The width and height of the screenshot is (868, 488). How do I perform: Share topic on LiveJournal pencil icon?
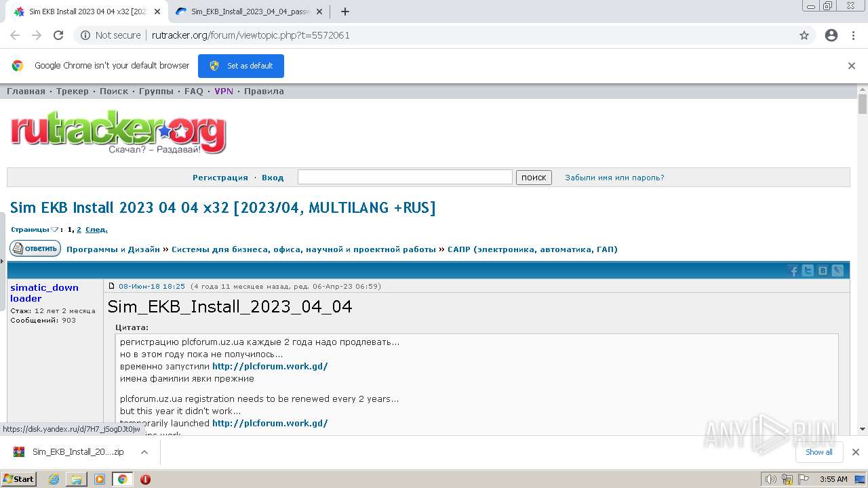click(x=837, y=270)
